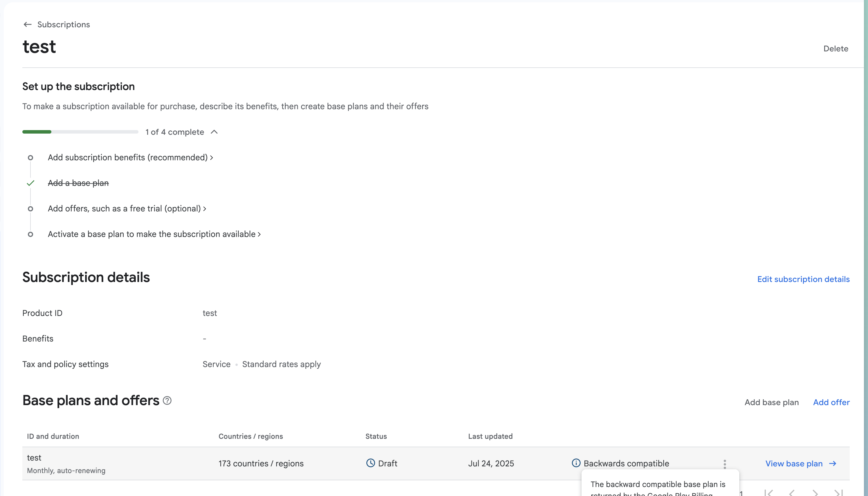Viewport: 868px width, 496px height.
Task: Click Add base plan button
Action: (x=771, y=402)
